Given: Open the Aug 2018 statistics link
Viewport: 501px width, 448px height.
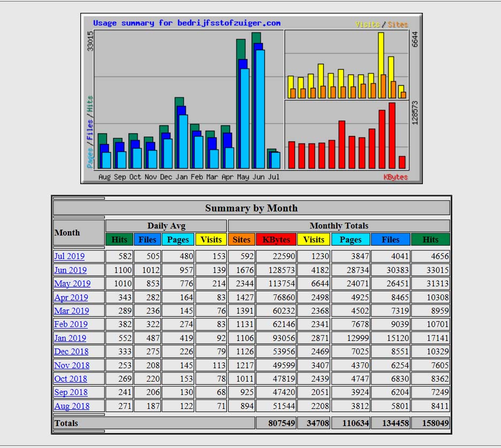Looking at the screenshot, I should pos(72,406).
